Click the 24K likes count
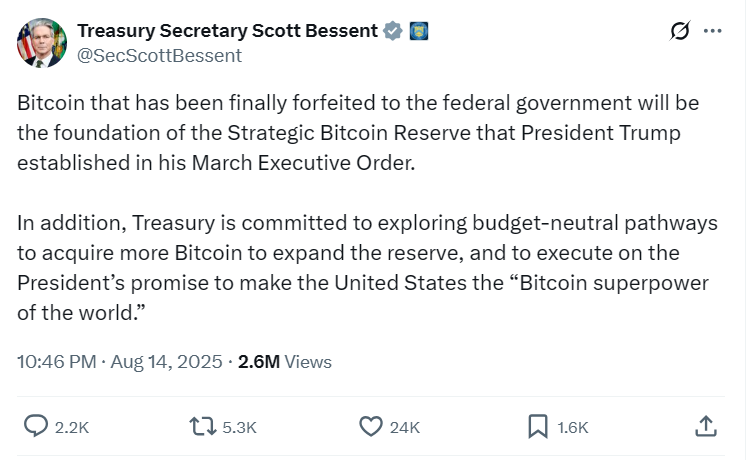This screenshot has width=754, height=460. pos(404,427)
